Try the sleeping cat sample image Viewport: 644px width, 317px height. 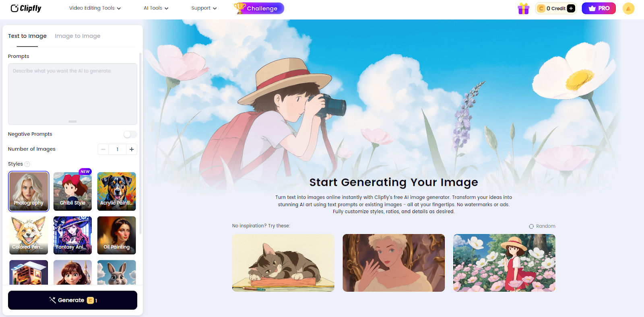(283, 263)
